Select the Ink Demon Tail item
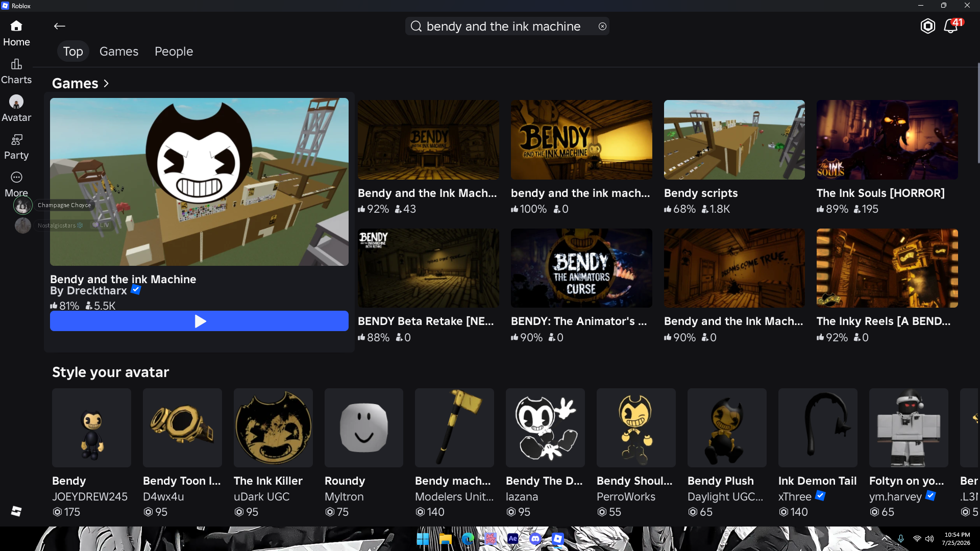 [x=818, y=428]
